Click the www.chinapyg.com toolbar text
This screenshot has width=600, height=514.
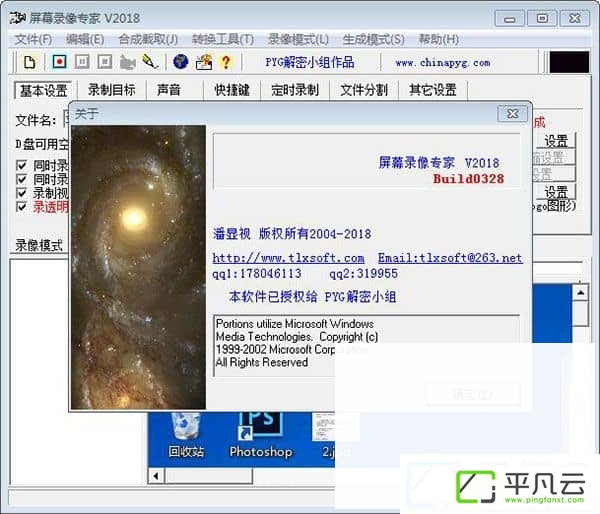[443, 63]
